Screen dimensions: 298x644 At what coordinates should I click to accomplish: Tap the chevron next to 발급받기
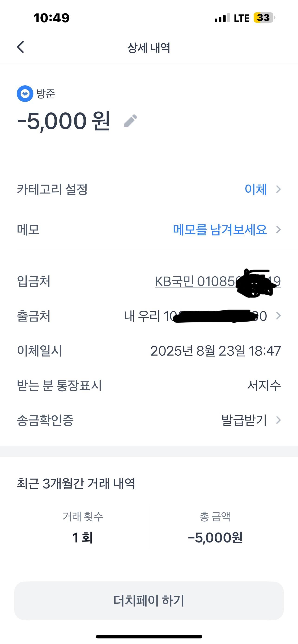tap(278, 420)
